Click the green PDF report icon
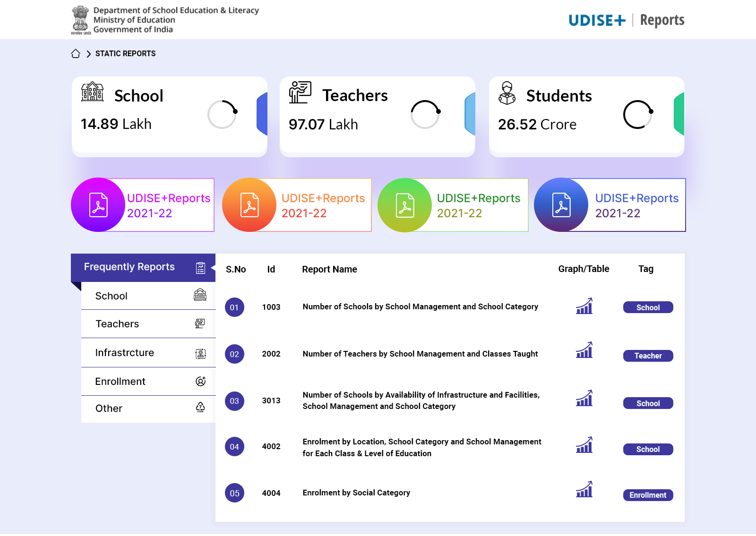The height and width of the screenshot is (536, 756). [405, 205]
